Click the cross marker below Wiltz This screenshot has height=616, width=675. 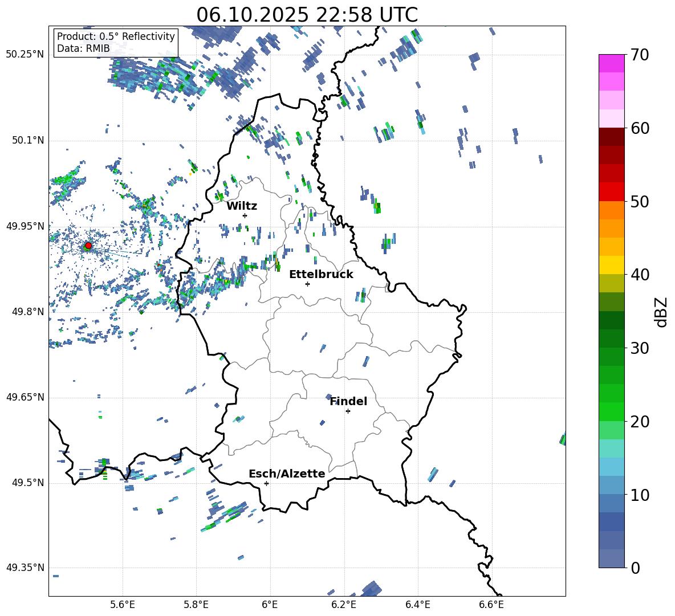tap(245, 215)
